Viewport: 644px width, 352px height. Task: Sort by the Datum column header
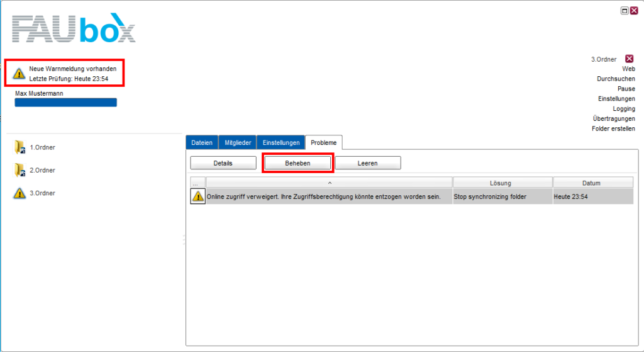pyautogui.click(x=592, y=183)
